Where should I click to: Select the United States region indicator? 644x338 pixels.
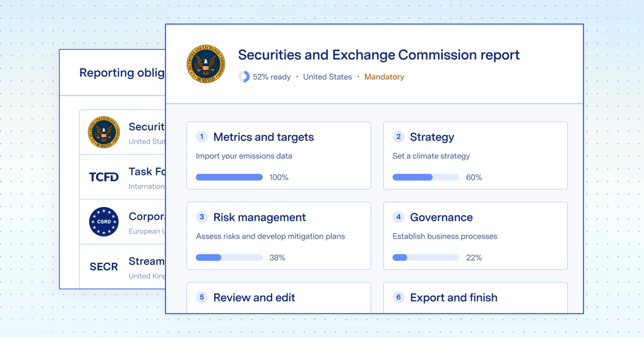[x=327, y=77]
